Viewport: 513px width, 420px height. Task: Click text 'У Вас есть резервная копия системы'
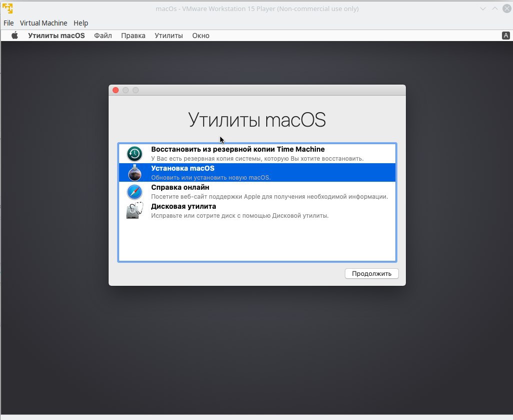point(207,159)
